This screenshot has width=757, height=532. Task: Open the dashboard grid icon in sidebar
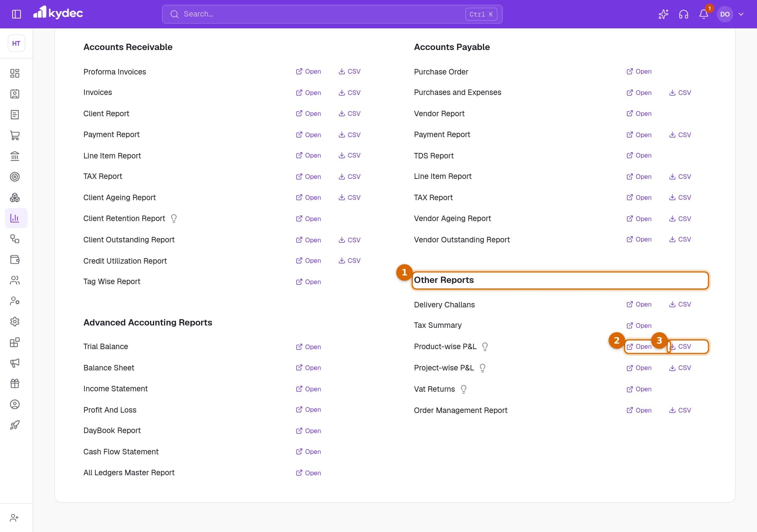(x=15, y=73)
